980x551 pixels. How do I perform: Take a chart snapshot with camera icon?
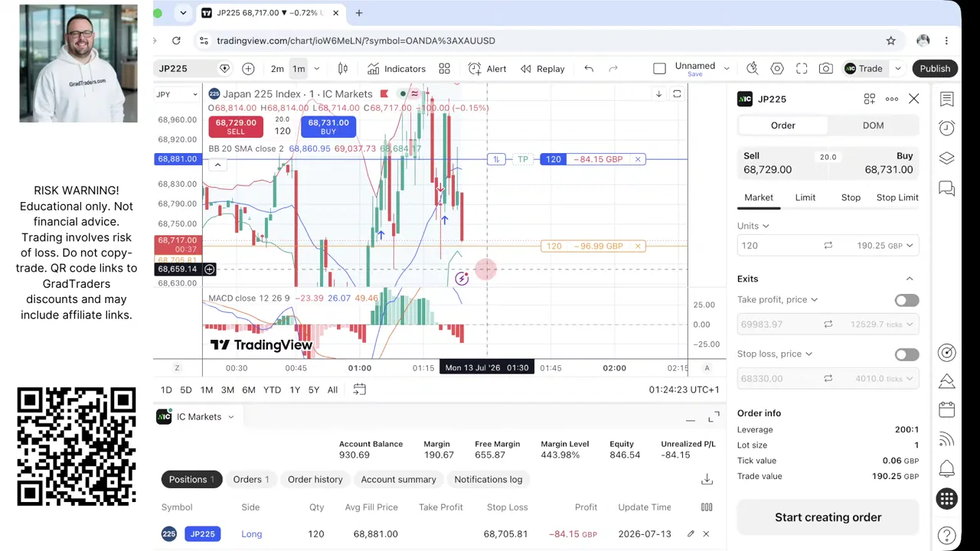tap(825, 69)
